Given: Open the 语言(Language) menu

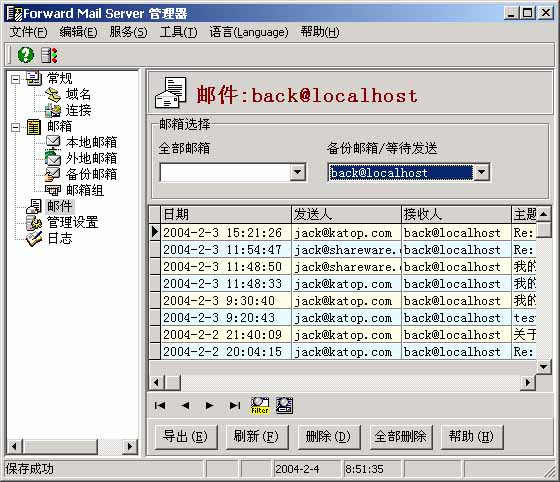Looking at the screenshot, I should click(x=249, y=32).
